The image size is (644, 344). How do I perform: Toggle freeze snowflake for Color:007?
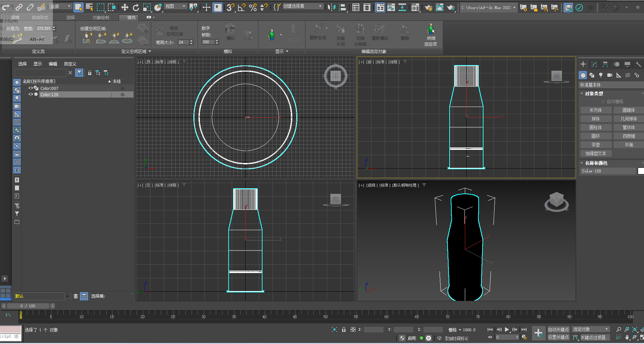[x=122, y=88]
